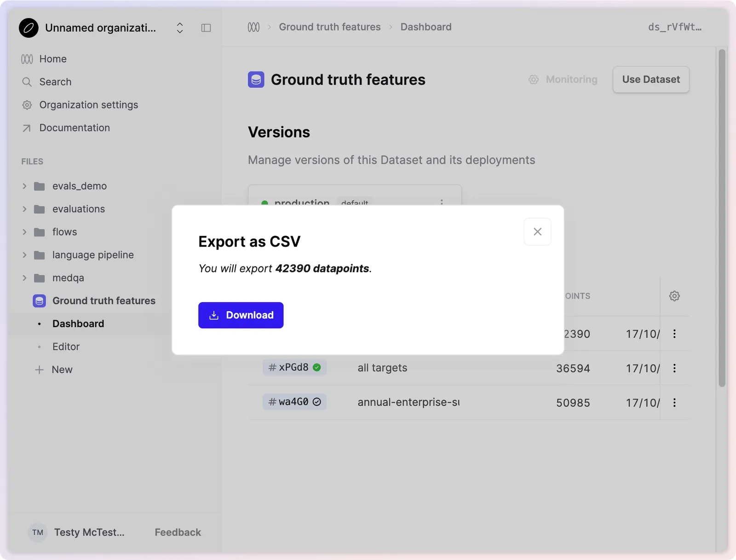
Task: Click the Testy McTest user avatar
Action: [38, 532]
